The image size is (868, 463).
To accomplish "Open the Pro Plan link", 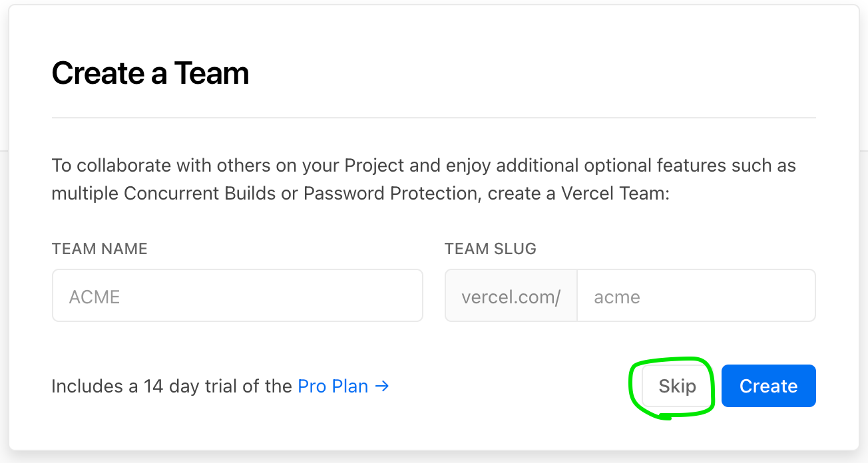I will 333,386.
